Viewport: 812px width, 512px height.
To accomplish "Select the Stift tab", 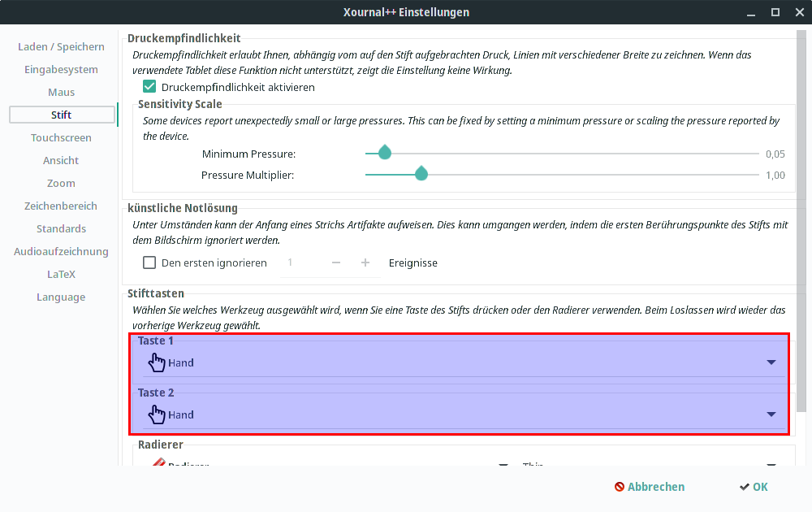I will [61, 115].
